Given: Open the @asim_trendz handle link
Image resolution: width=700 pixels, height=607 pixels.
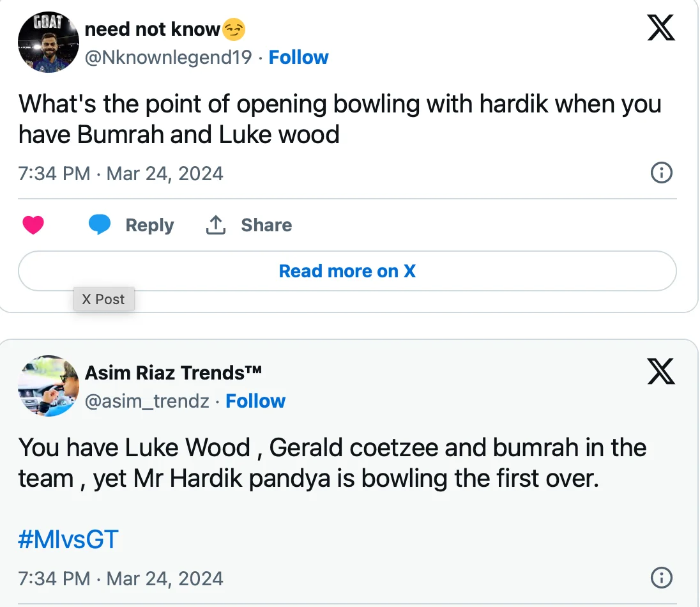Looking at the screenshot, I should (x=147, y=401).
